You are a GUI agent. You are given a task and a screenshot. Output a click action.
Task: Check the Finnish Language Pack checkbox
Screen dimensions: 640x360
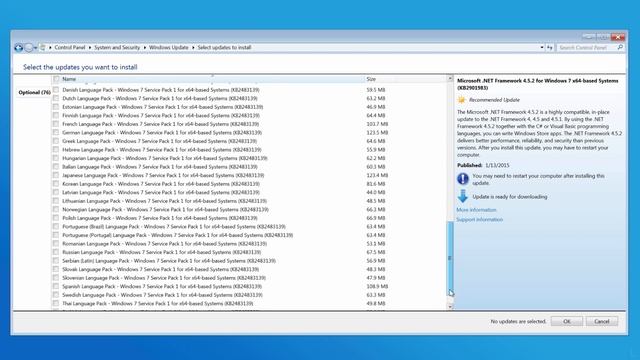point(56,116)
